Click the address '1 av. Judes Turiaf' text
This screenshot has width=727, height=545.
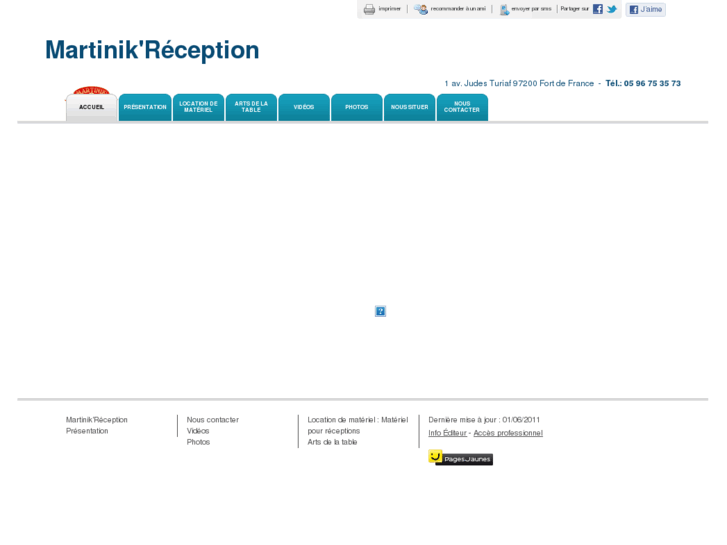coord(478,83)
